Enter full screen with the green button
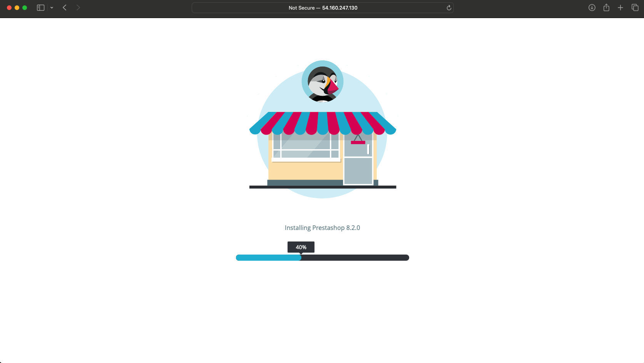Image resolution: width=644 pixels, height=363 pixels. tap(25, 8)
